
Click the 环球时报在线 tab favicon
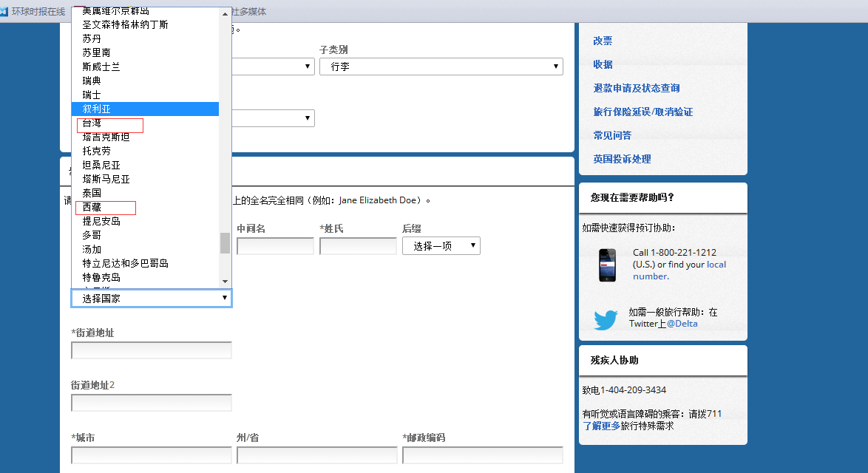4,11
